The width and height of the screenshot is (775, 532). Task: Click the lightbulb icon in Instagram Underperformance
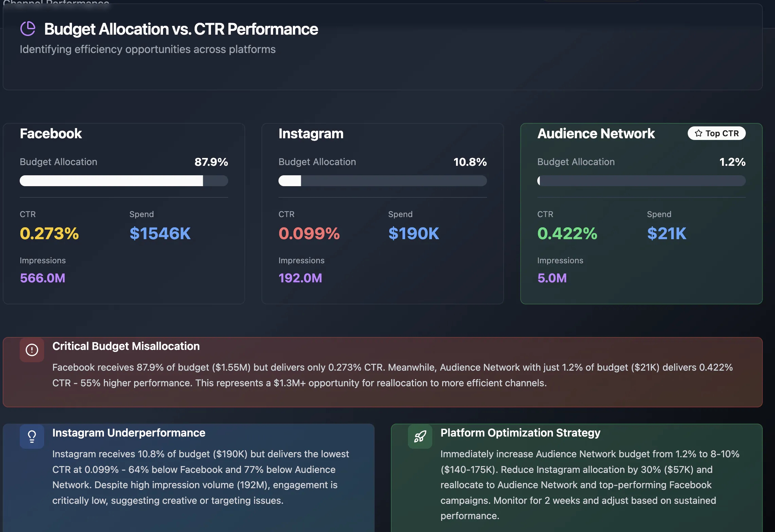pos(32,437)
